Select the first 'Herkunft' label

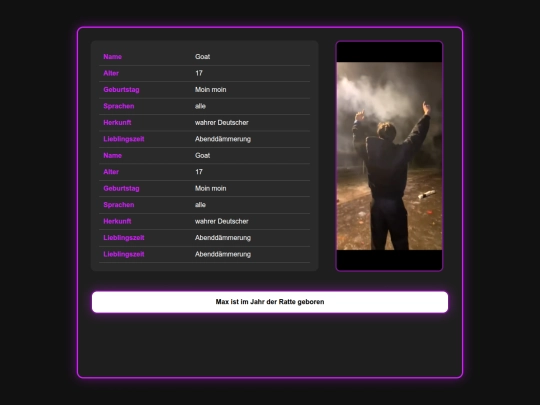117,123
